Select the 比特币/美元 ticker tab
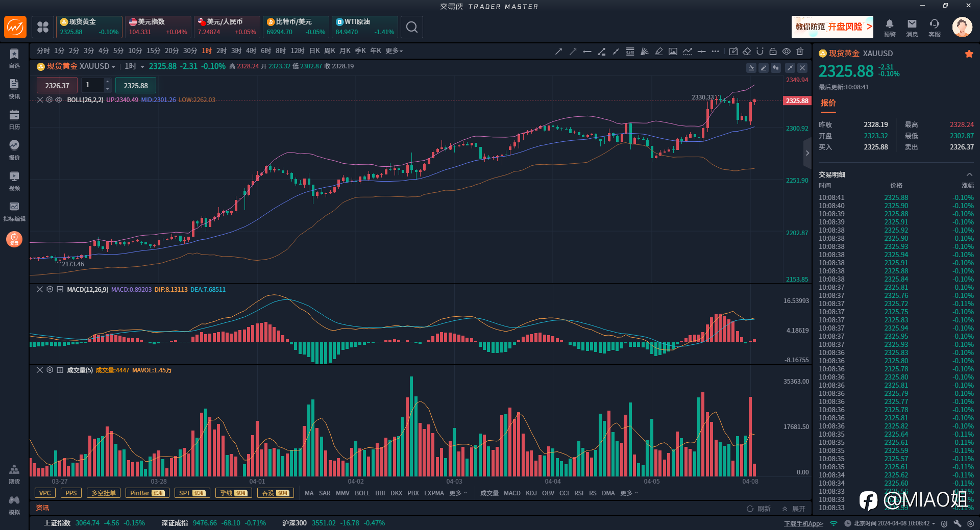This screenshot has width=980, height=530. coord(296,27)
